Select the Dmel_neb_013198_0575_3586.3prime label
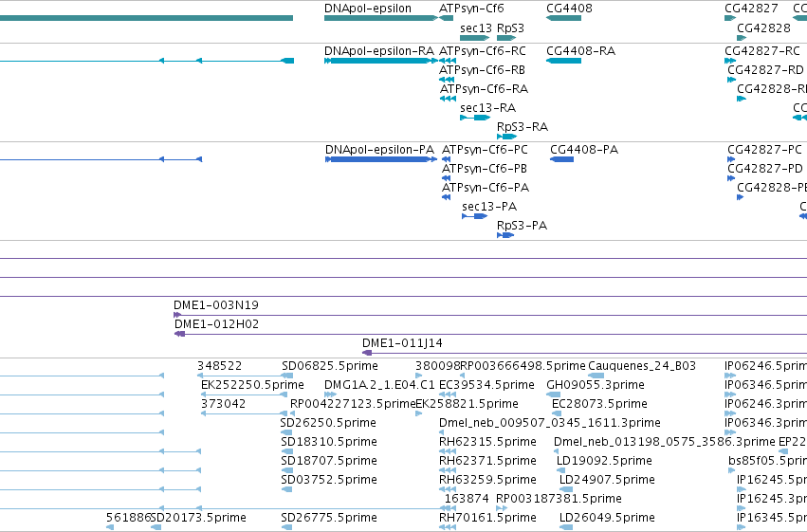The image size is (807, 532). pyautogui.click(x=665, y=442)
